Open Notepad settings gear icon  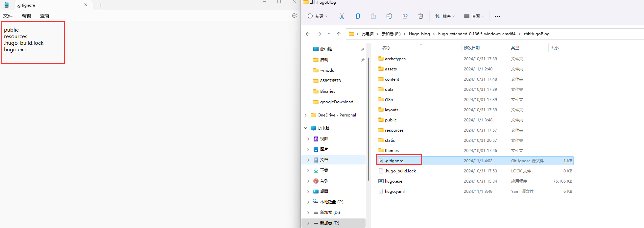tap(294, 15)
